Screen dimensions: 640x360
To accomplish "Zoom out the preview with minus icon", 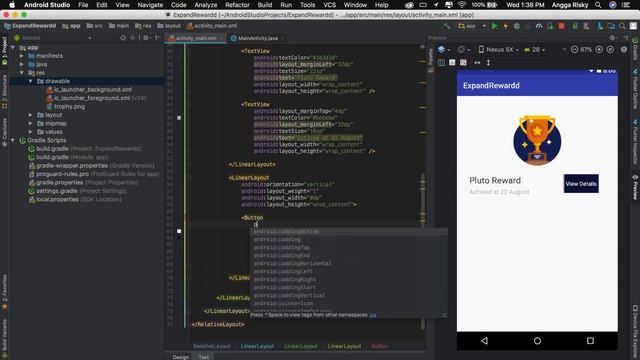I will tap(574, 49).
